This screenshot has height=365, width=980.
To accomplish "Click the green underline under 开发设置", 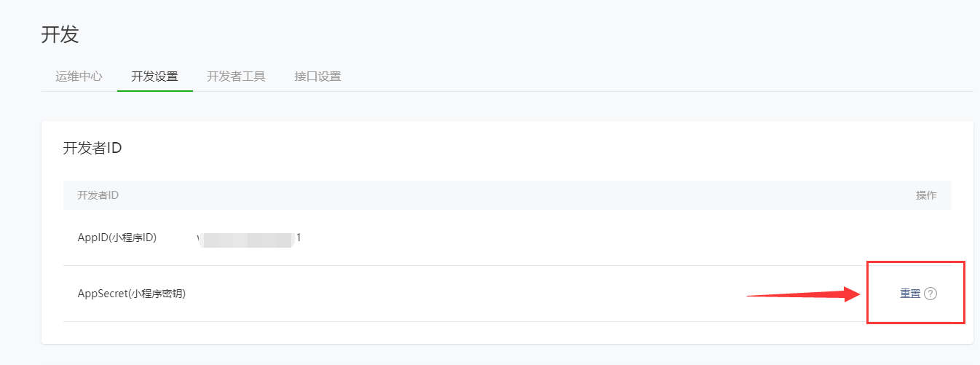I will [155, 91].
